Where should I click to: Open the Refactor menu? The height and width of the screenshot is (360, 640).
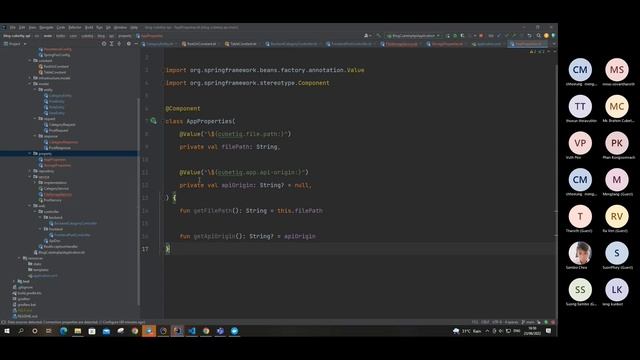tap(75, 27)
